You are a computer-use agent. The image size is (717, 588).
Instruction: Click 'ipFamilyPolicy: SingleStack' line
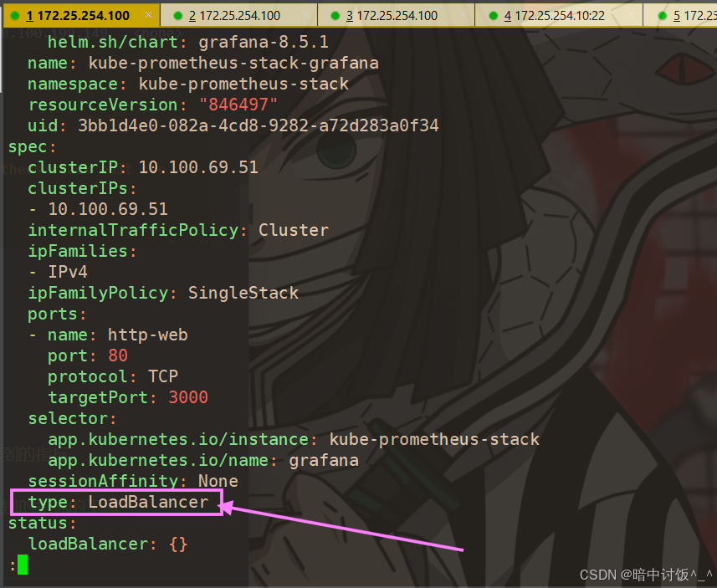(x=163, y=293)
